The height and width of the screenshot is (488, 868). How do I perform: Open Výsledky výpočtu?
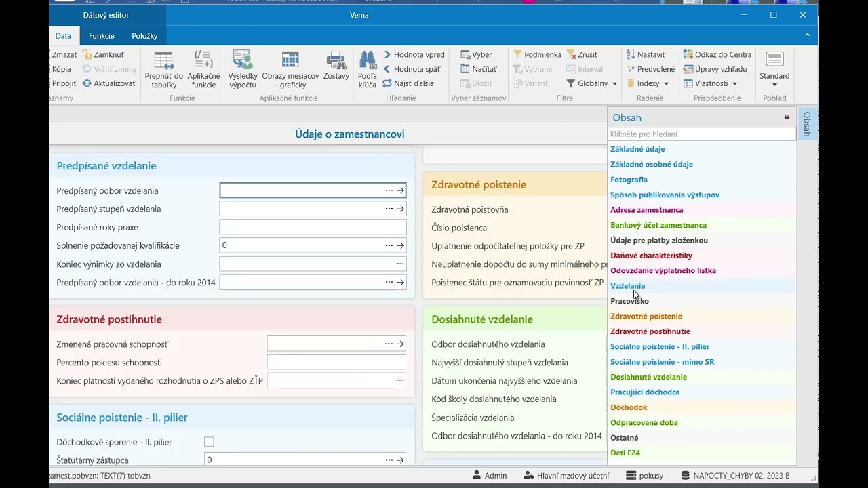[x=243, y=69]
